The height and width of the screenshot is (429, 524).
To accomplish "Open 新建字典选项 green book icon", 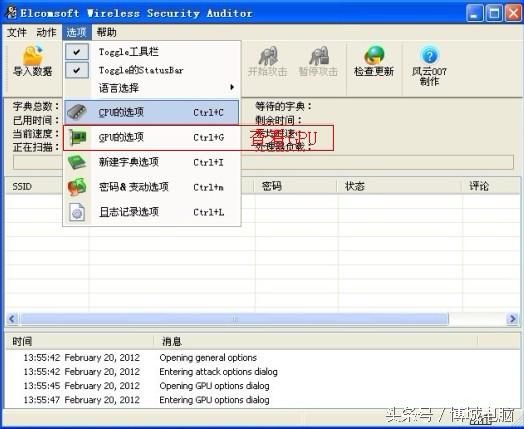I will pos(77,162).
